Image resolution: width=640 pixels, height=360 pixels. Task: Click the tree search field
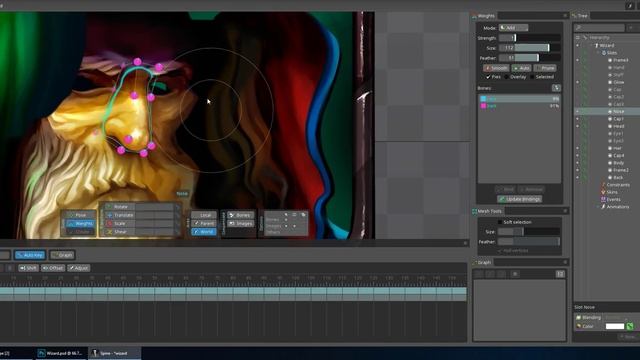(599, 28)
